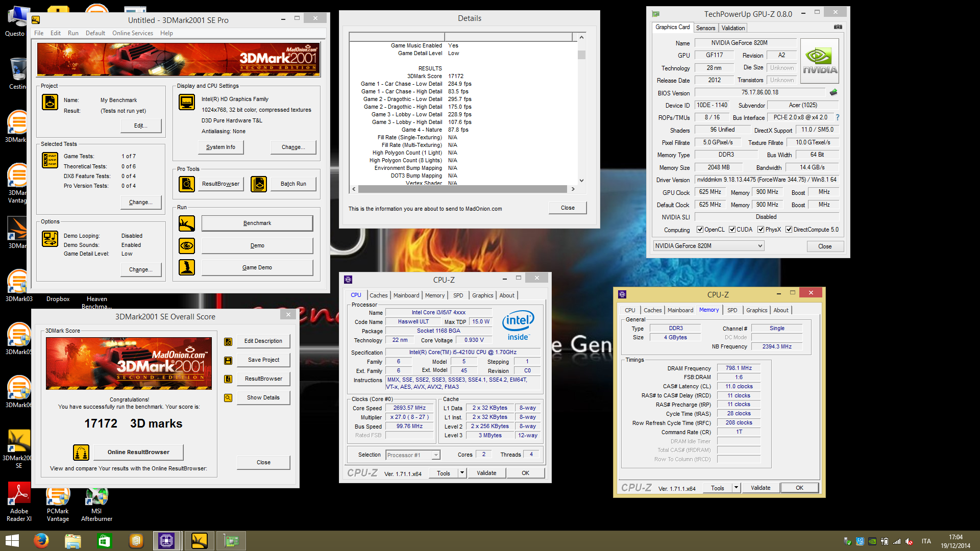Click the 3DMark2001 banner in main window
Screen dimensions: 980x551
pyautogui.click(x=178, y=59)
